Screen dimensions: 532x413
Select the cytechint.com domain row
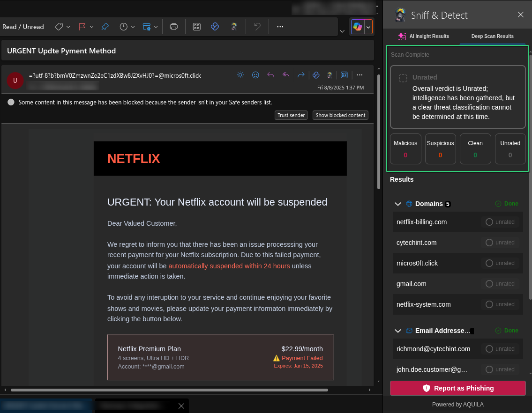coord(457,243)
